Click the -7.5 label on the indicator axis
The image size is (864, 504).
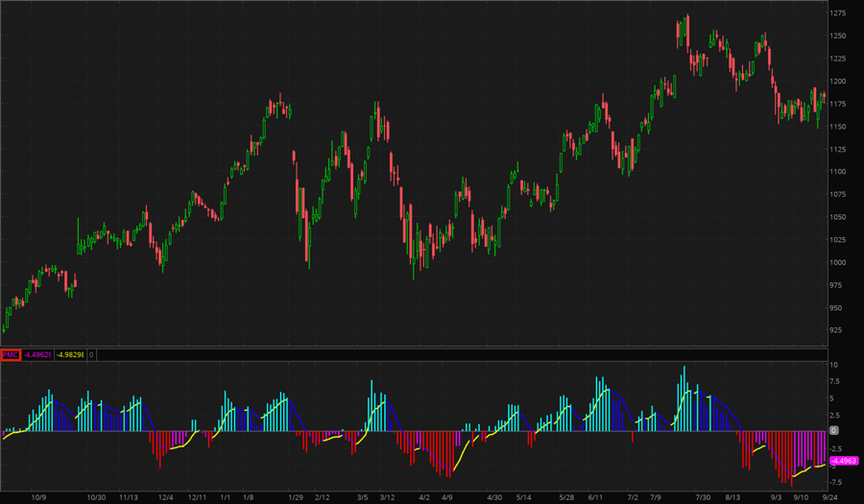(836, 482)
